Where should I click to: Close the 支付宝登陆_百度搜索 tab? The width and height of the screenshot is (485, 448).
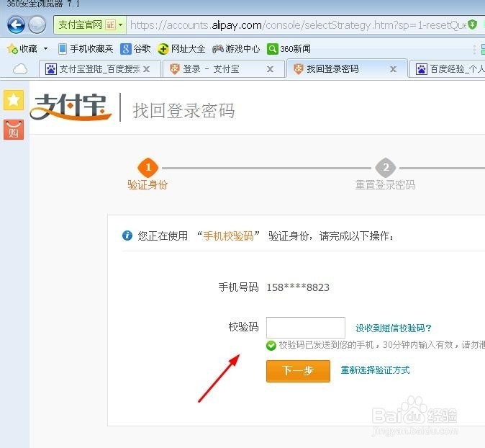pyautogui.click(x=147, y=69)
